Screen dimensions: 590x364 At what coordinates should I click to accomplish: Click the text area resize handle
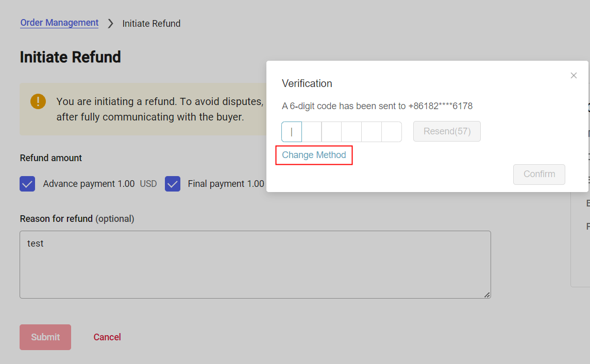486,294
